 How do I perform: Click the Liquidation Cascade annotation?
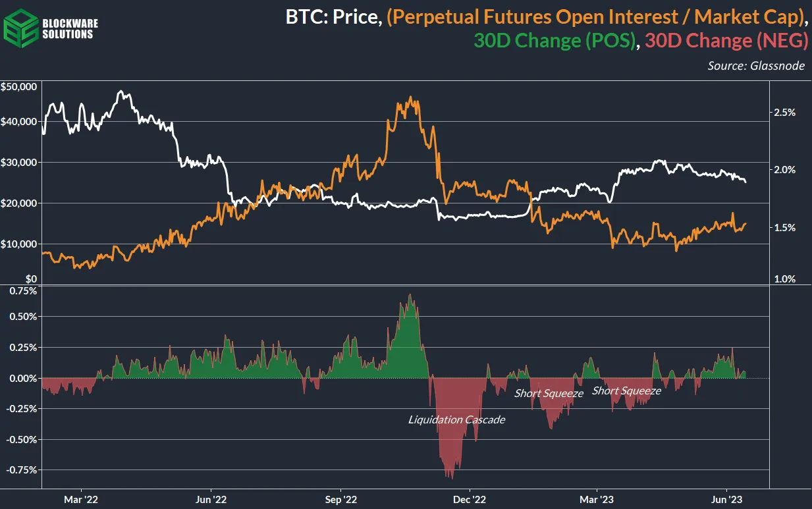pyautogui.click(x=456, y=419)
